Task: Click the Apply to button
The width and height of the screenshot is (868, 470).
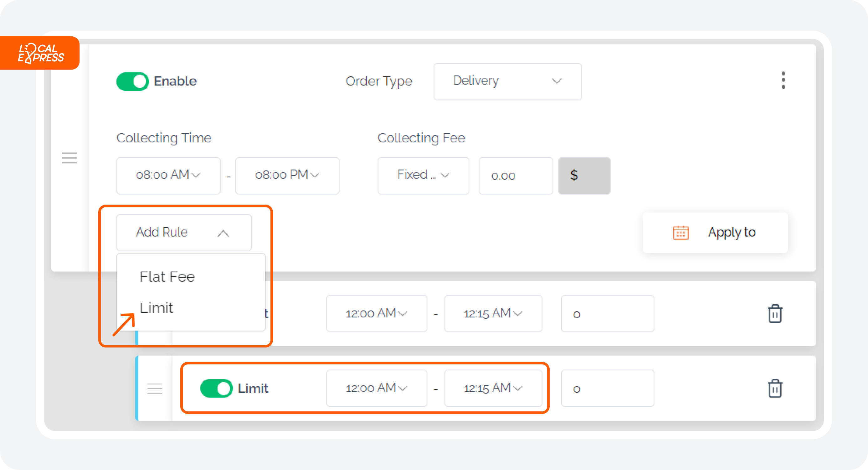Action: pos(715,232)
